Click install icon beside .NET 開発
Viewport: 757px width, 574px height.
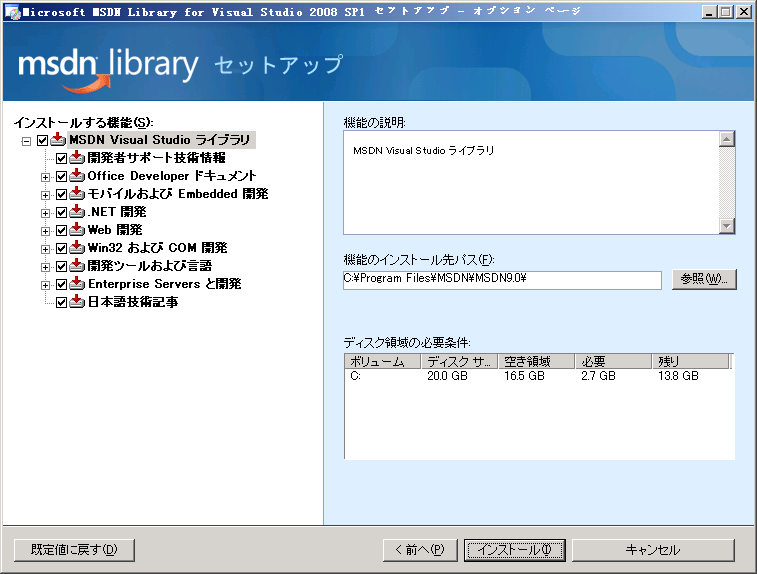coord(77,211)
